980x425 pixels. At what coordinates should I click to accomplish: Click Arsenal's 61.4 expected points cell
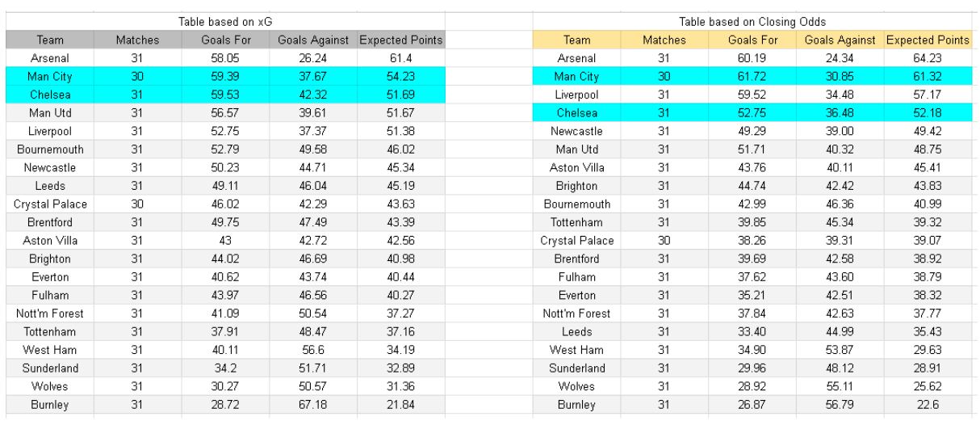pos(401,58)
